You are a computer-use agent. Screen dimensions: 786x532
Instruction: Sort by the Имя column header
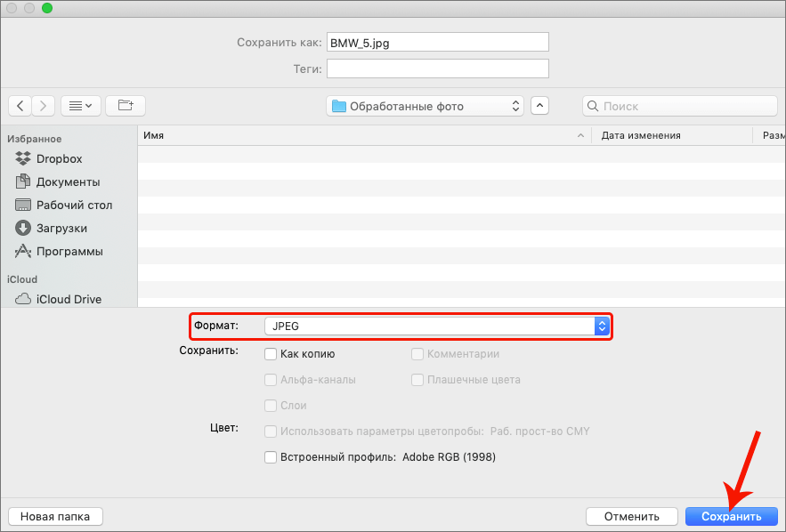tap(356, 135)
